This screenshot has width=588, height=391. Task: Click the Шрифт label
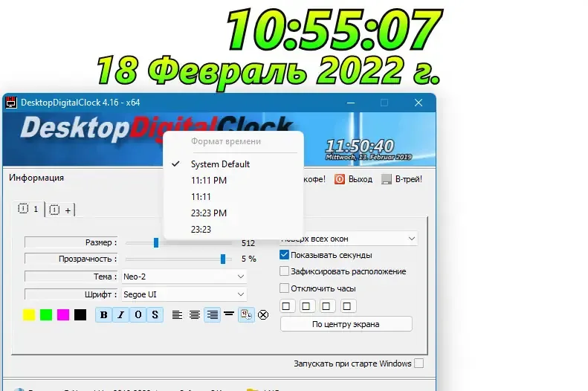(100, 294)
